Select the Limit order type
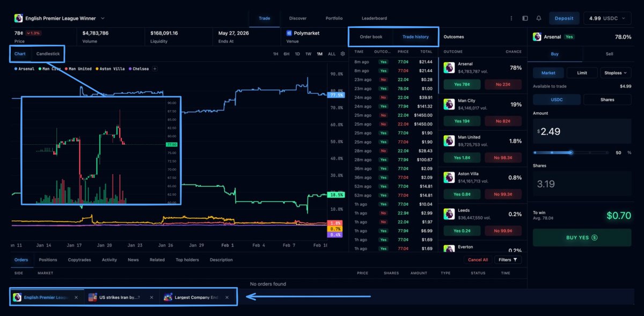This screenshot has width=644, height=316. point(582,73)
